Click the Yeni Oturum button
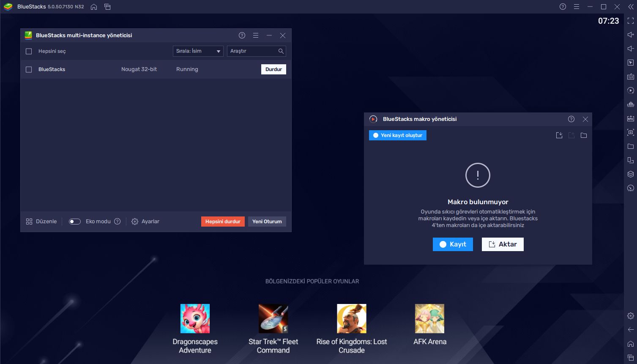This screenshot has height=364, width=637. click(x=267, y=222)
